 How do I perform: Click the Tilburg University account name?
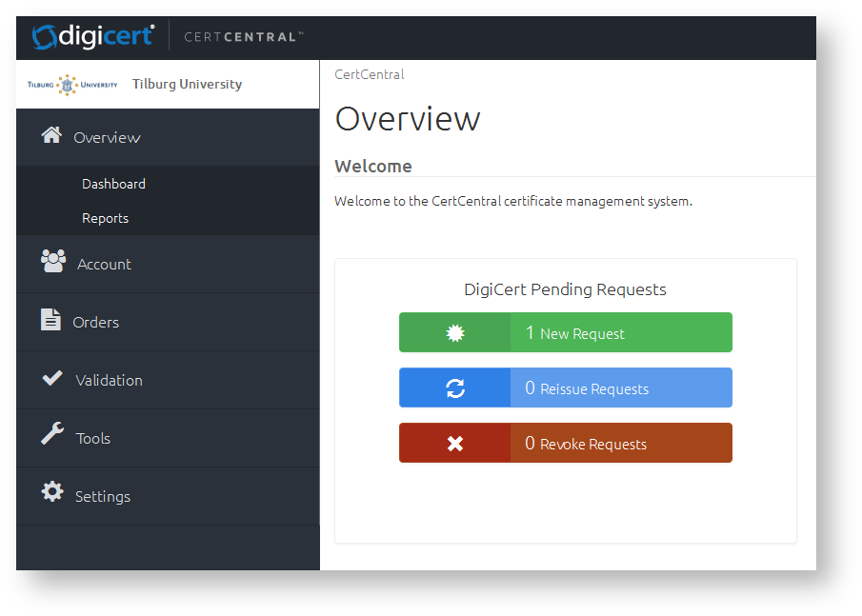[187, 84]
